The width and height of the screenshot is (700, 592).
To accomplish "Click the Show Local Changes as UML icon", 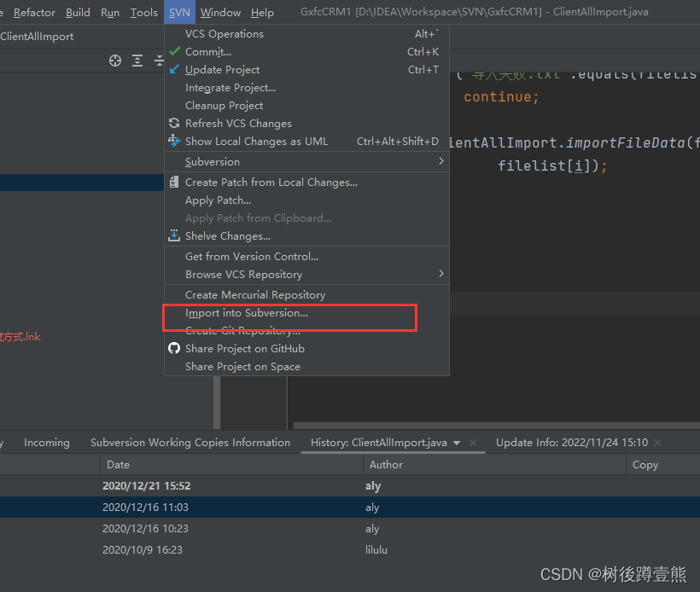I will coord(174,141).
